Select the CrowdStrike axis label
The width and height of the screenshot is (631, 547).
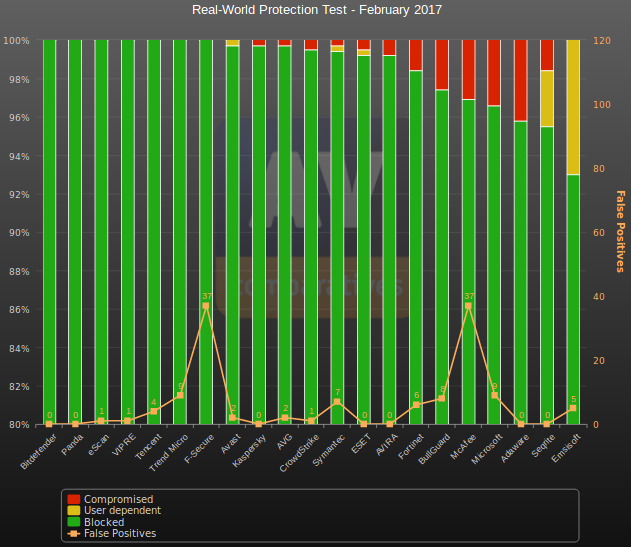[x=300, y=453]
